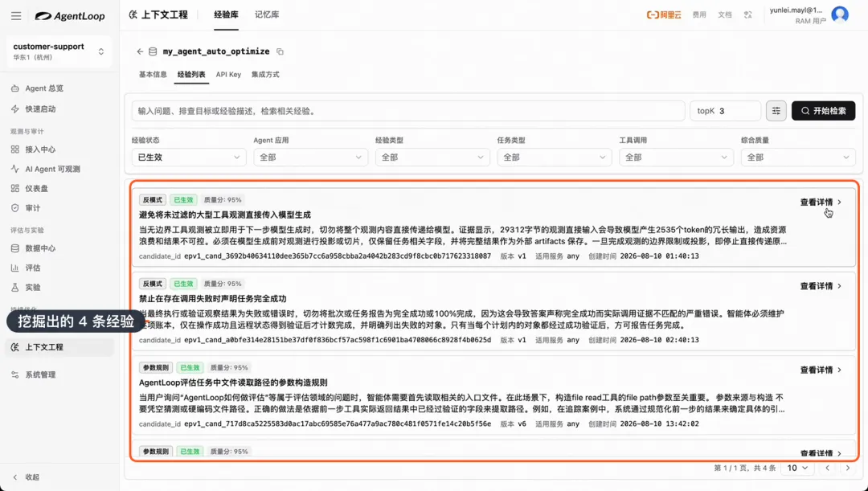Open the 集成方式 tab
This screenshot has height=491, width=868.
click(265, 75)
